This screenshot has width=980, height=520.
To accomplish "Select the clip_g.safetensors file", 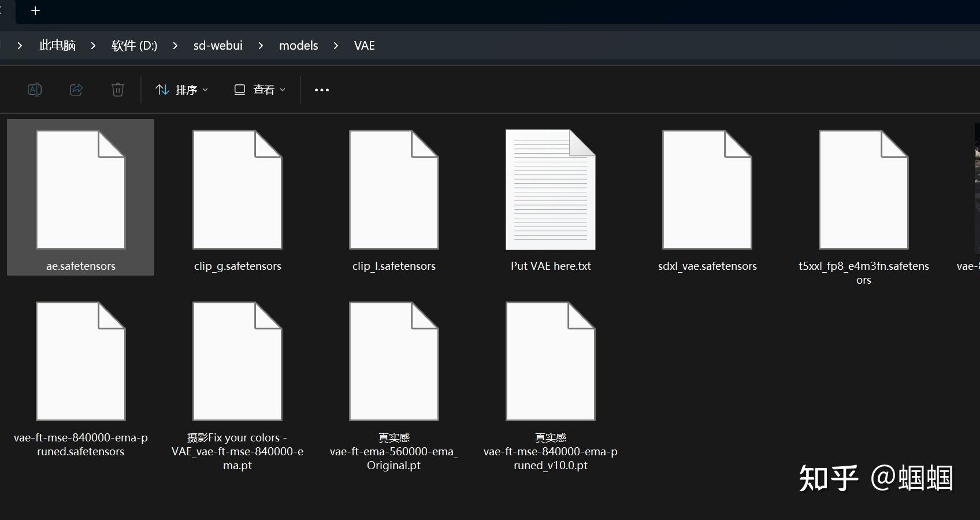I will (237, 190).
